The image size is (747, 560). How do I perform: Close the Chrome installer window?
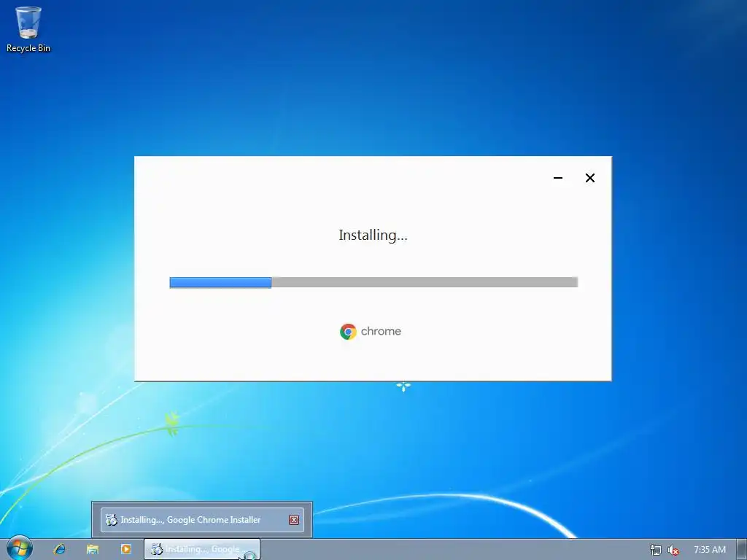point(589,178)
